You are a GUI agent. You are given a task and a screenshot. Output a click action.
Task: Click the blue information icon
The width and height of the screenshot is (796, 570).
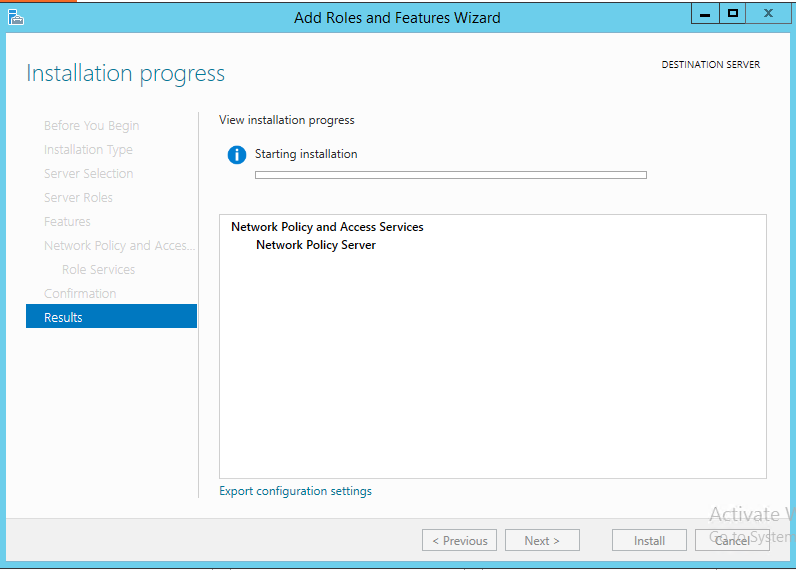[x=236, y=155]
